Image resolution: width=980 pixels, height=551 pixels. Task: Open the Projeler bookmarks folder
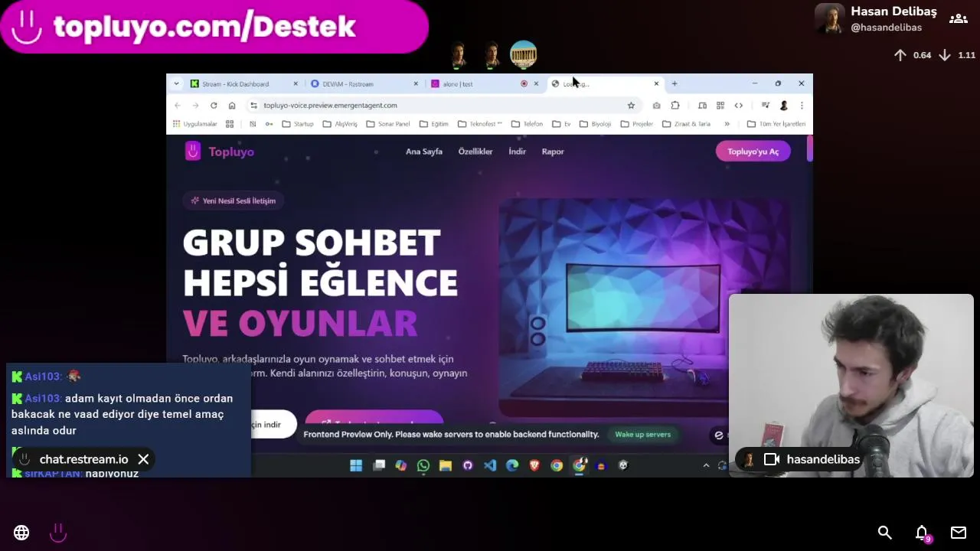coord(637,124)
